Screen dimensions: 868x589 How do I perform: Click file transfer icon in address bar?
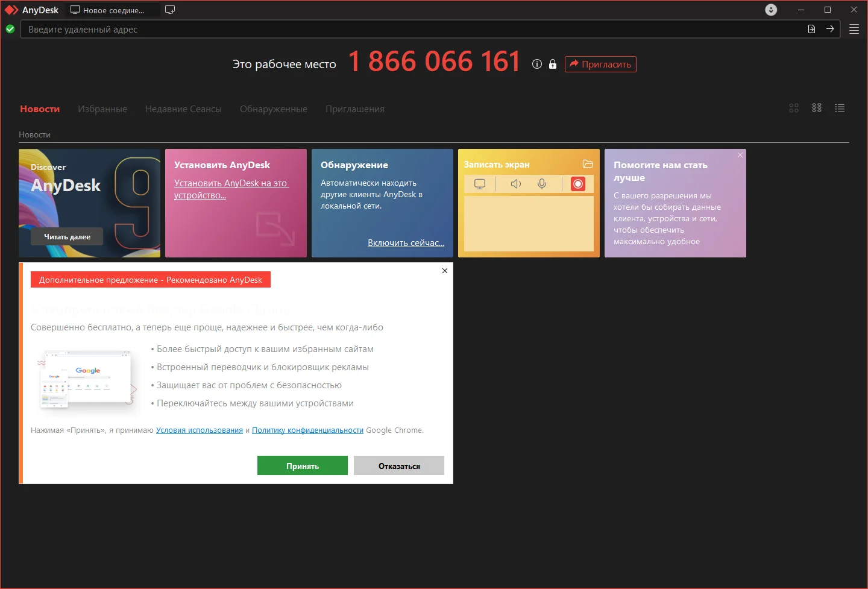811,29
